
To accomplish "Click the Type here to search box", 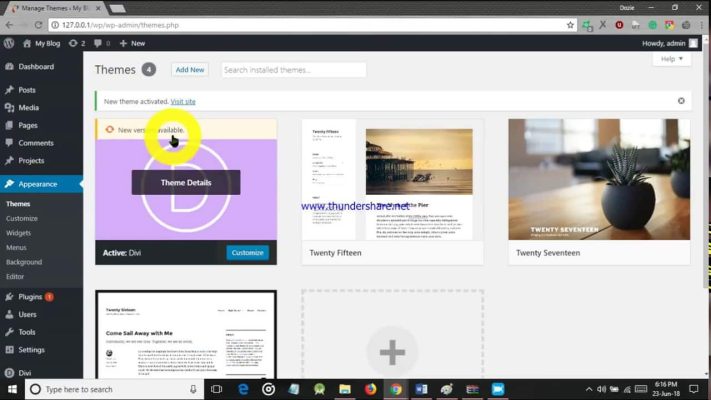I will pos(113,389).
